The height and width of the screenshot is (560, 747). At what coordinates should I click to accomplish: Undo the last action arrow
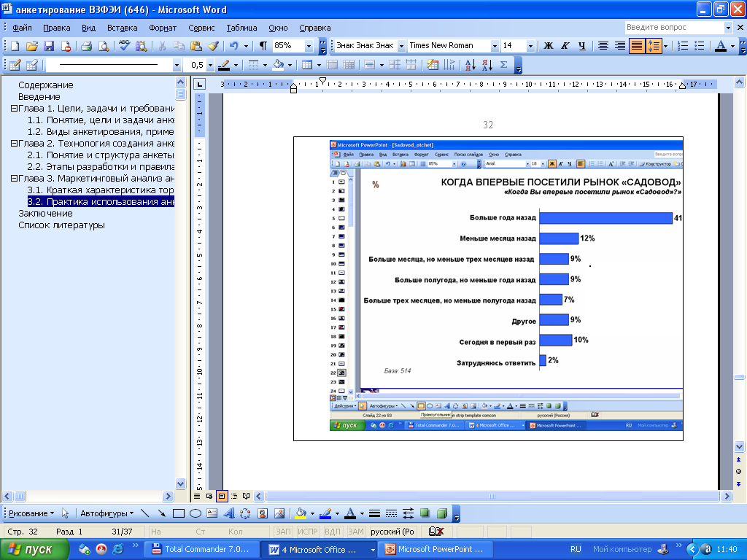tap(233, 46)
